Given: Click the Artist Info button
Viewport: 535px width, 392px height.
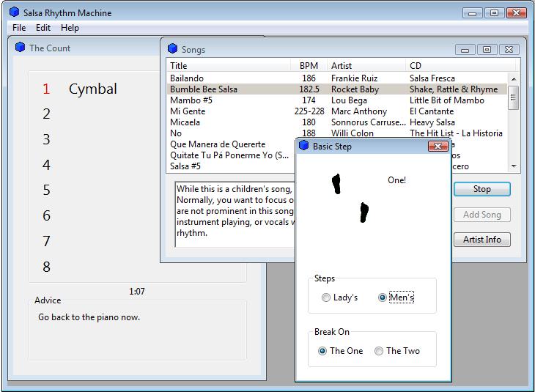Looking at the screenshot, I should tap(481, 240).
